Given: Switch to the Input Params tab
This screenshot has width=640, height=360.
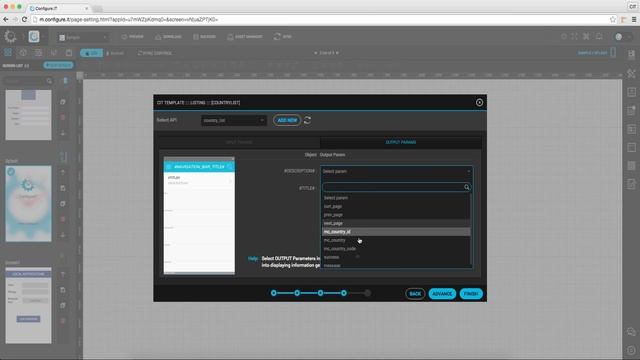Looking at the screenshot, I should 240,142.
